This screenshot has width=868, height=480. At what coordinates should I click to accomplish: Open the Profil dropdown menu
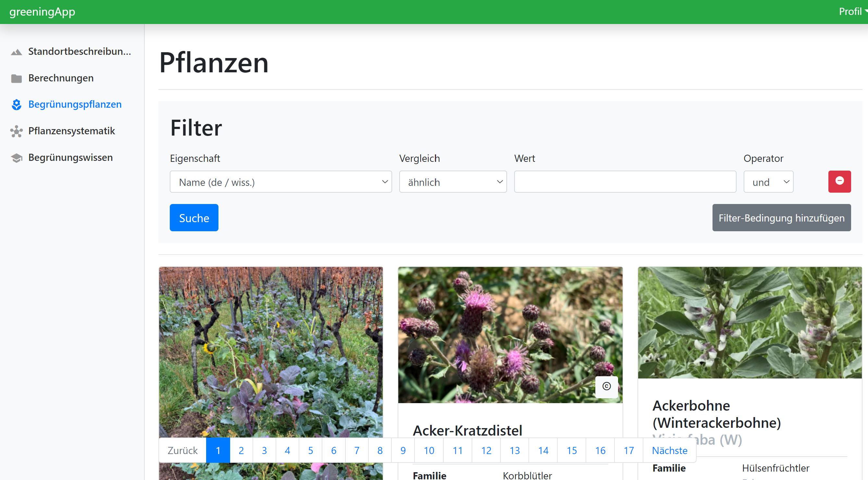click(852, 11)
